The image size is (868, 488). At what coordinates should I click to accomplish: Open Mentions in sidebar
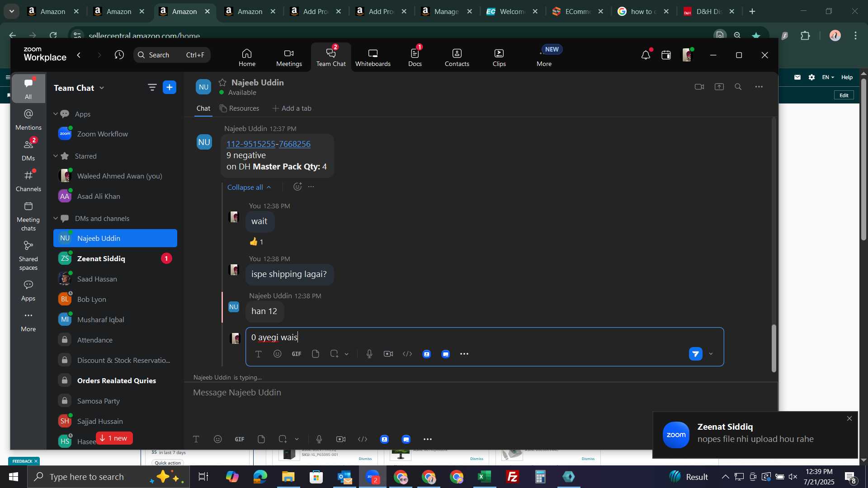[28, 120]
